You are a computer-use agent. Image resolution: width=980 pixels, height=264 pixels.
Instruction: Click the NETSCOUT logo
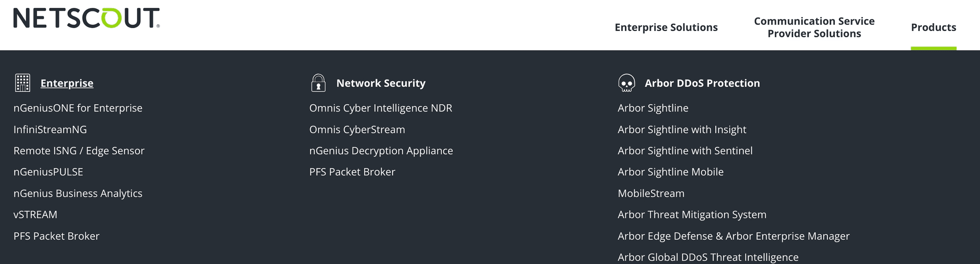click(87, 18)
